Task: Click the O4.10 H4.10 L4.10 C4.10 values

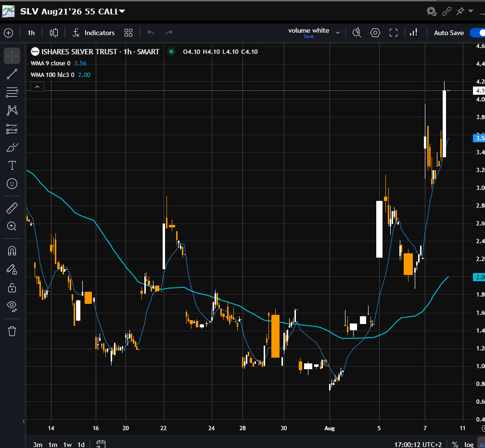Action: (x=220, y=51)
